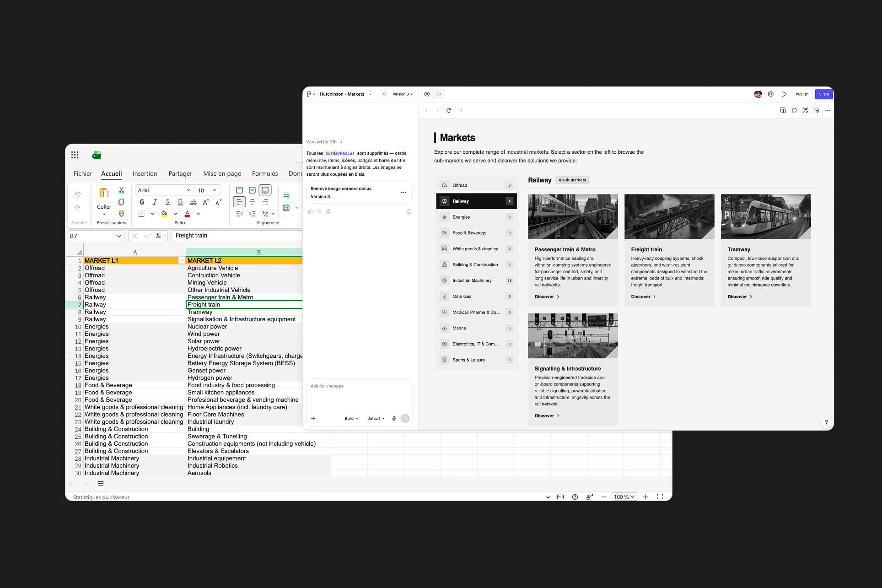This screenshot has height=588, width=882.
Task: Click the Coller paste icon in Excel
Action: click(x=104, y=193)
